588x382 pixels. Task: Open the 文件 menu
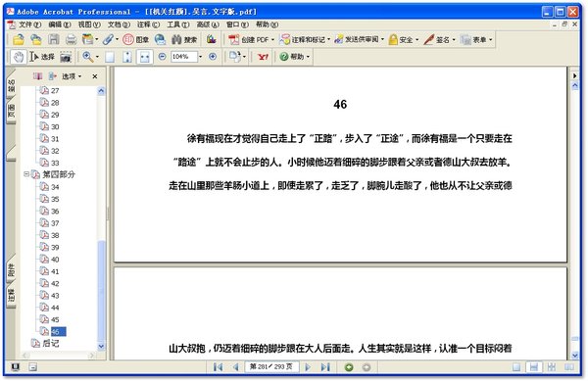29,24
